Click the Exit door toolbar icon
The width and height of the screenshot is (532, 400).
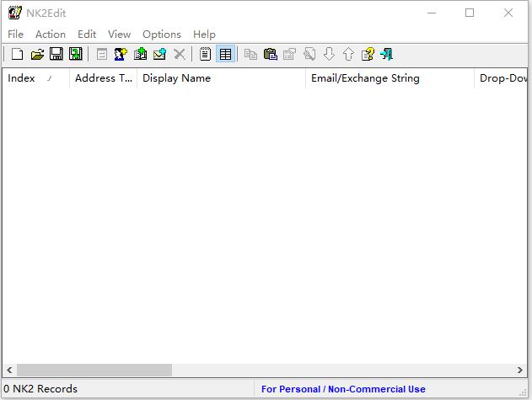pos(387,54)
